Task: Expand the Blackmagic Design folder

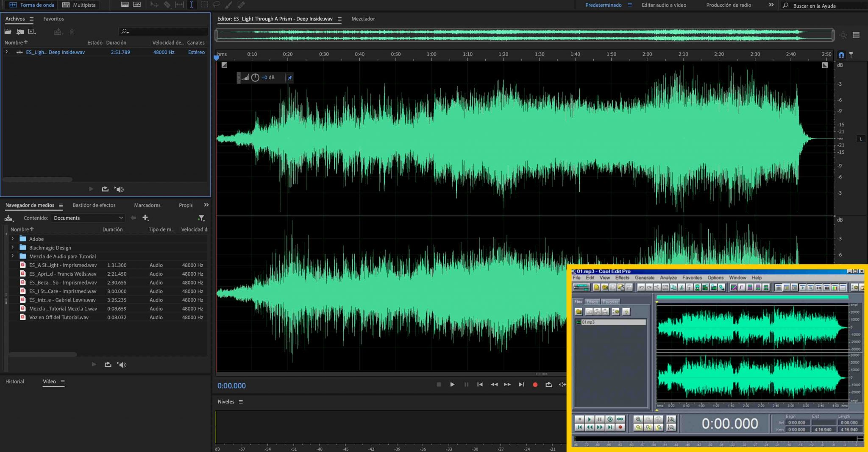Action: 13,248
